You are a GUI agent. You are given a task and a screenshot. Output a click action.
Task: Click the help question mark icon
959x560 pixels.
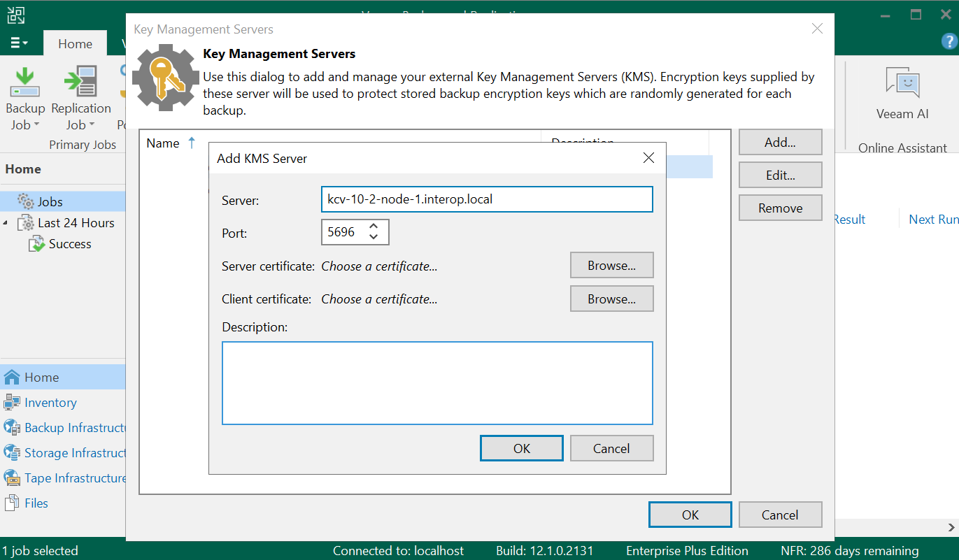pos(949,42)
